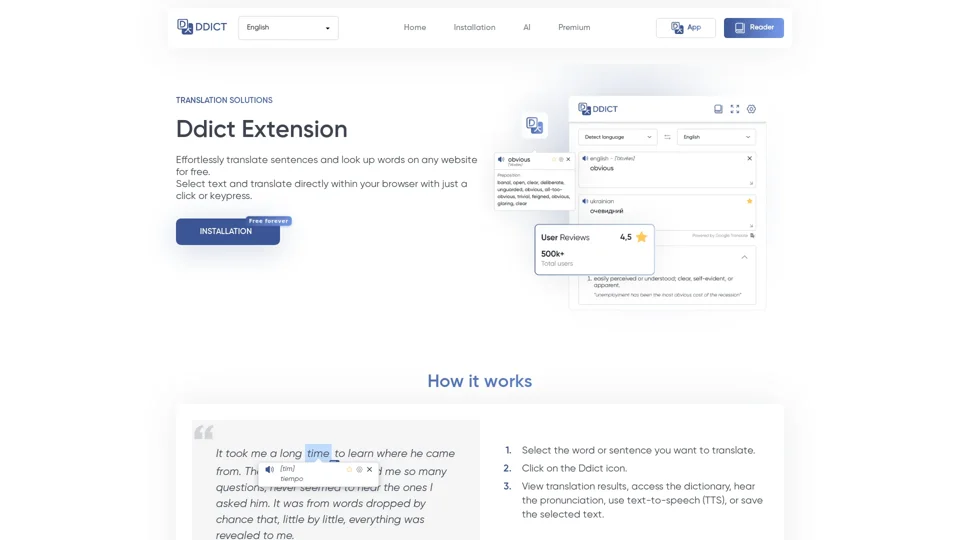Click the large quotation mark icon

coord(204,432)
